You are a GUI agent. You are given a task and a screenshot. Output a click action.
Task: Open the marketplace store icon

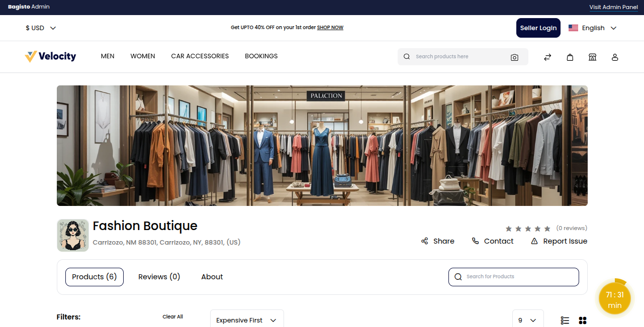pyautogui.click(x=593, y=57)
